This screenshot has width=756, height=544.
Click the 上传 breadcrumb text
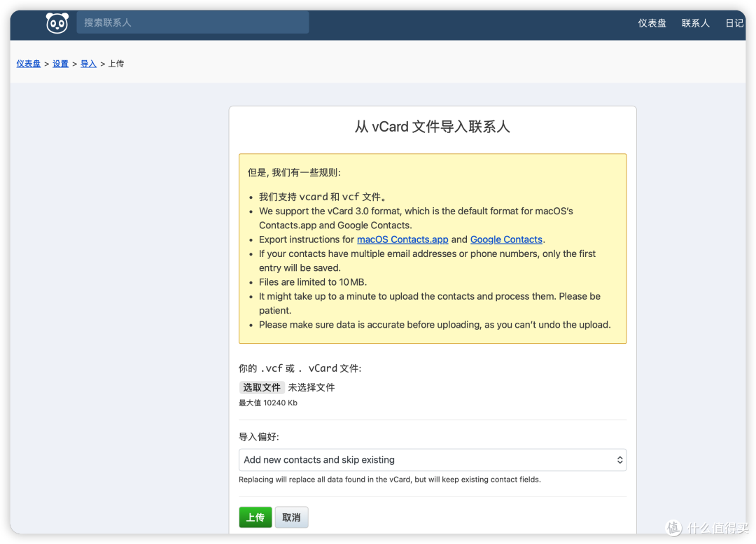116,64
